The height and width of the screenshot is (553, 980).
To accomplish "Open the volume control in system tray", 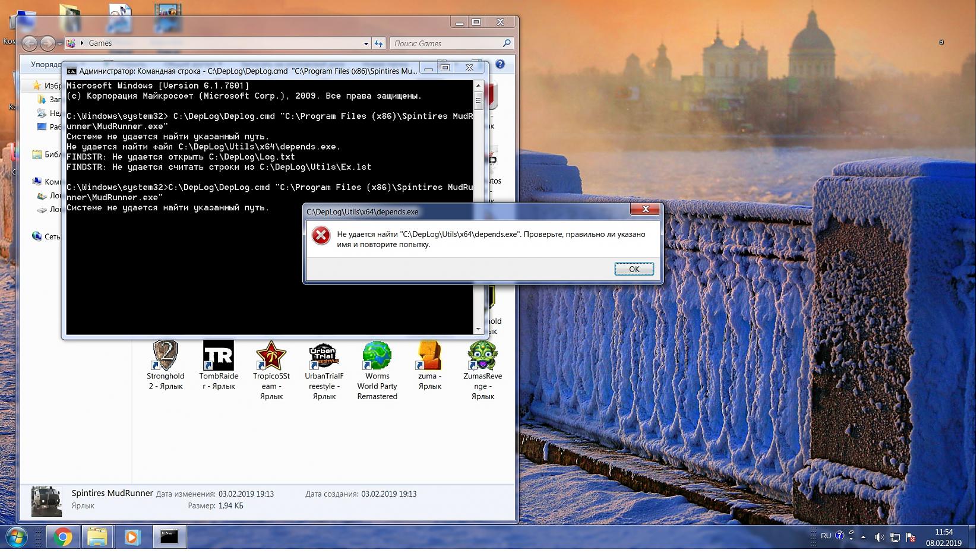I will click(x=879, y=538).
